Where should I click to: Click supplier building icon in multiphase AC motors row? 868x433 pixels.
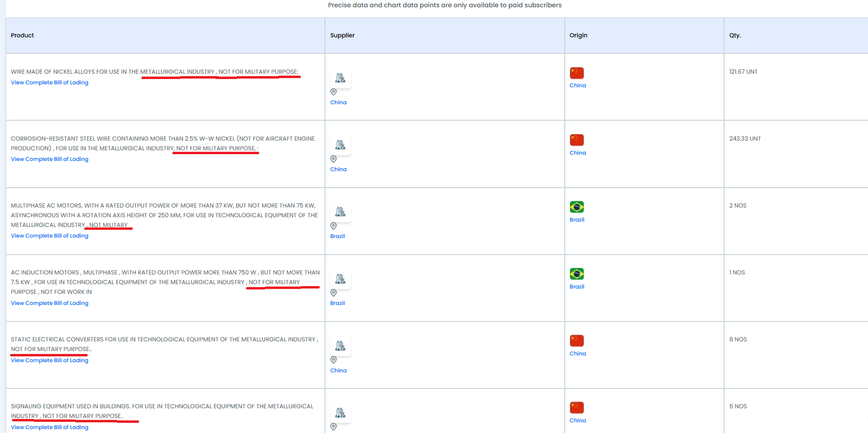coord(341,212)
